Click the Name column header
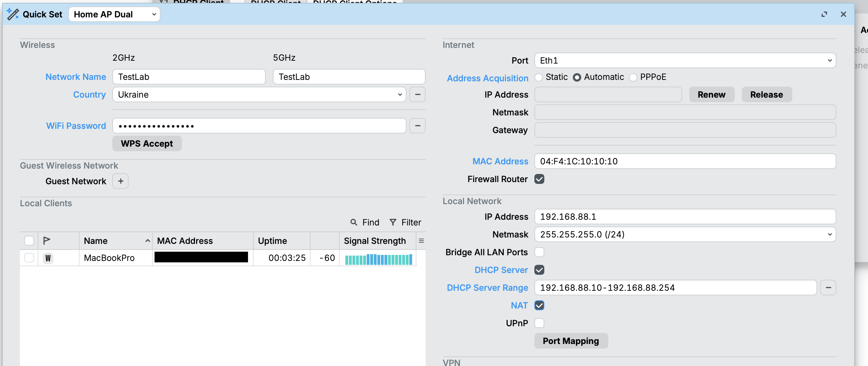868x366 pixels. coord(116,241)
